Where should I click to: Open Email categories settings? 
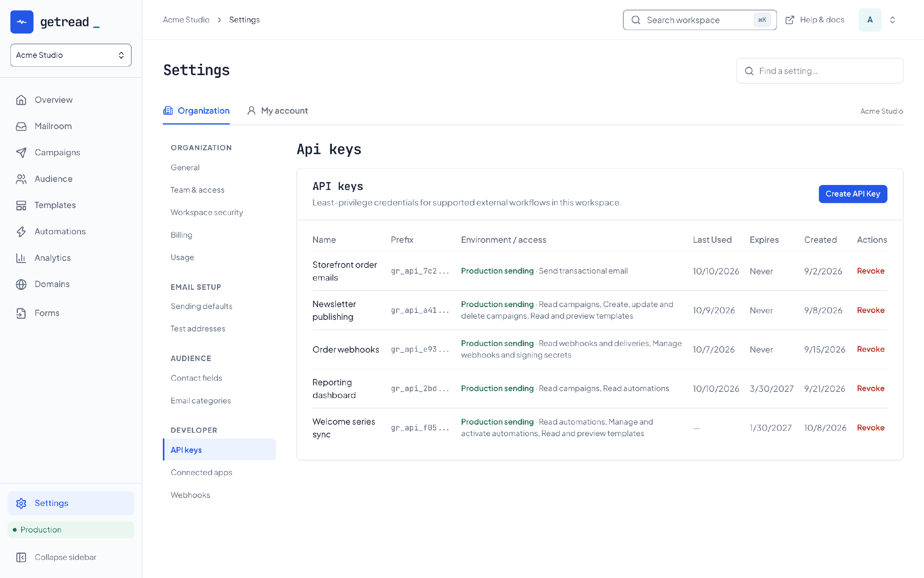tap(201, 401)
